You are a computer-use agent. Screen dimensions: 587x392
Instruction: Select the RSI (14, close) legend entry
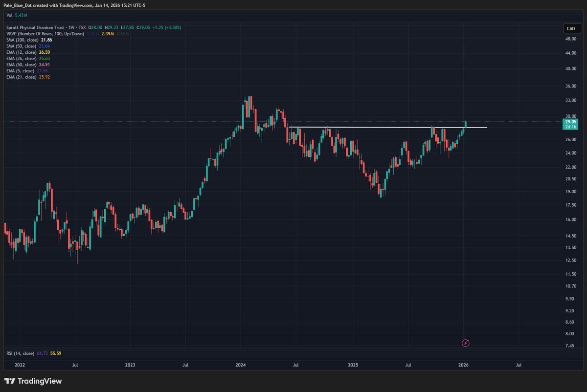click(21, 353)
